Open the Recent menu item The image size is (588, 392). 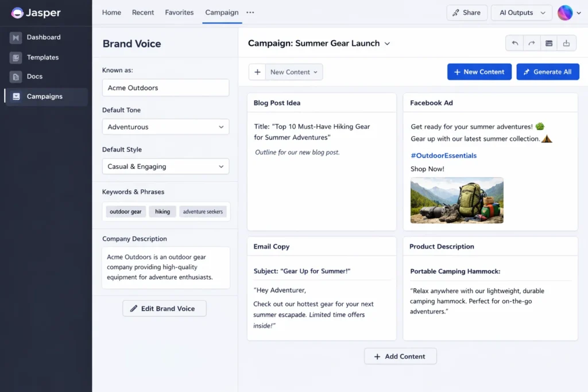(143, 12)
